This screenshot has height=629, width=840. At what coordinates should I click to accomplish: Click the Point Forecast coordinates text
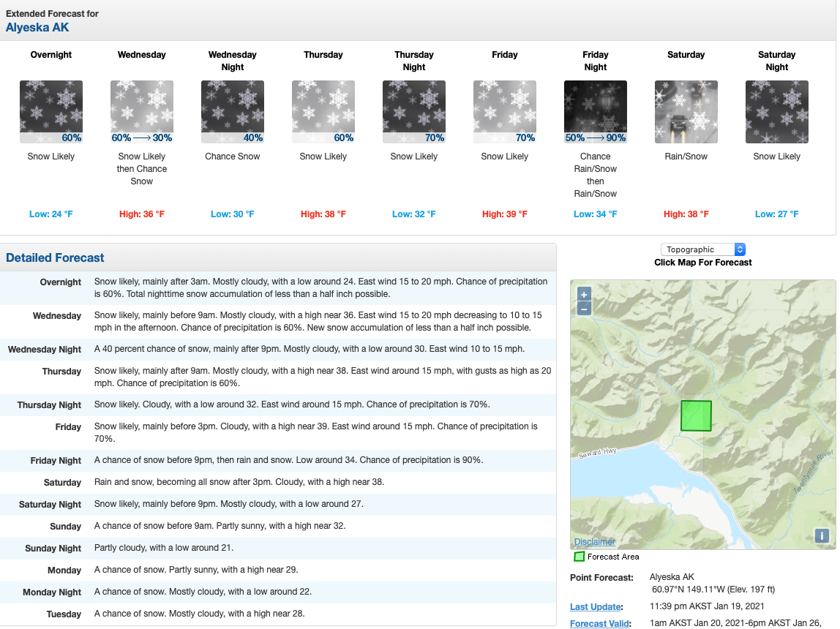(713, 590)
